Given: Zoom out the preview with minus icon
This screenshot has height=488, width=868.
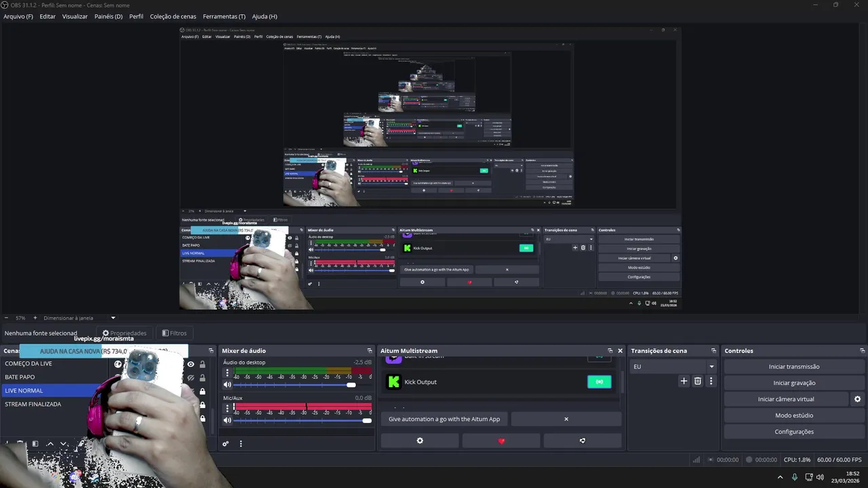Looking at the screenshot, I should tap(6, 318).
